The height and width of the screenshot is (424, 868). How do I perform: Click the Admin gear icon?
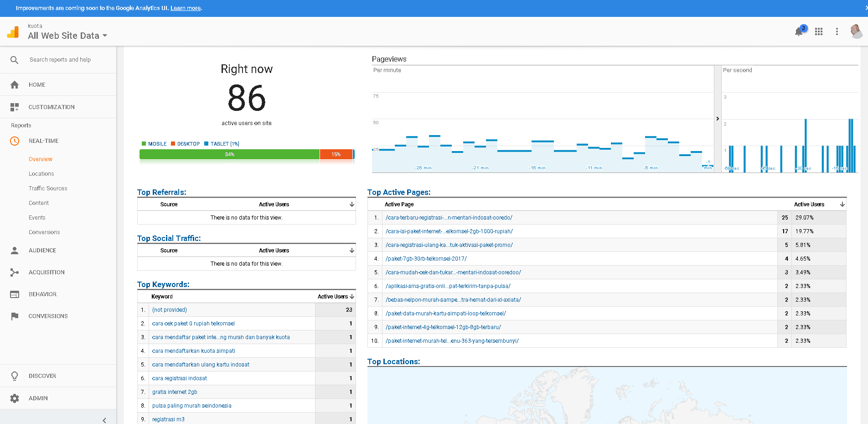click(15, 398)
